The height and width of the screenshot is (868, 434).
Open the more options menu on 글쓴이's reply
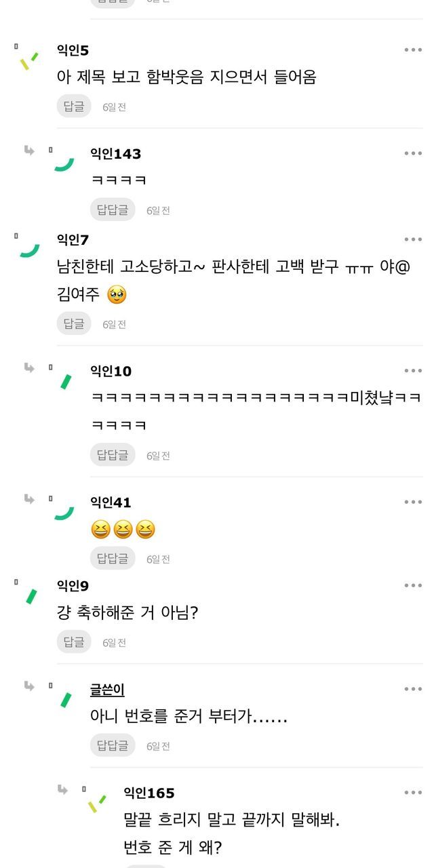pos(413,690)
